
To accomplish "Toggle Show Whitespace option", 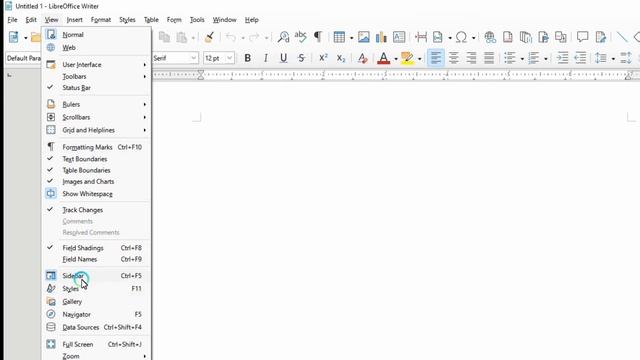I will point(96,194).
